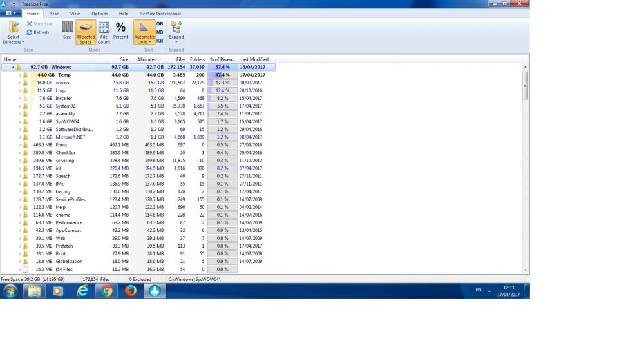Toggle the Allocated Space mode
The width and height of the screenshot is (644, 363).
(x=86, y=32)
